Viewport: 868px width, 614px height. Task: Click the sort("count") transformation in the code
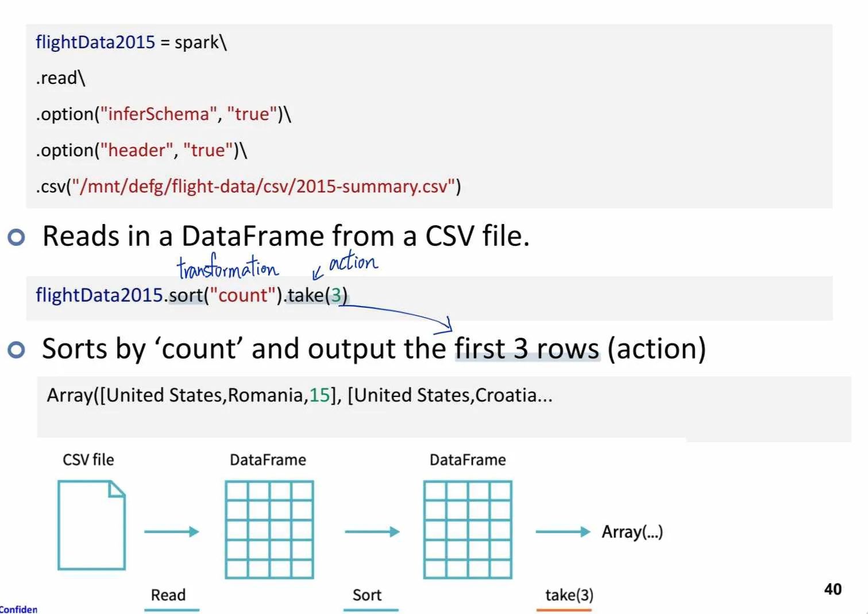pos(224,295)
